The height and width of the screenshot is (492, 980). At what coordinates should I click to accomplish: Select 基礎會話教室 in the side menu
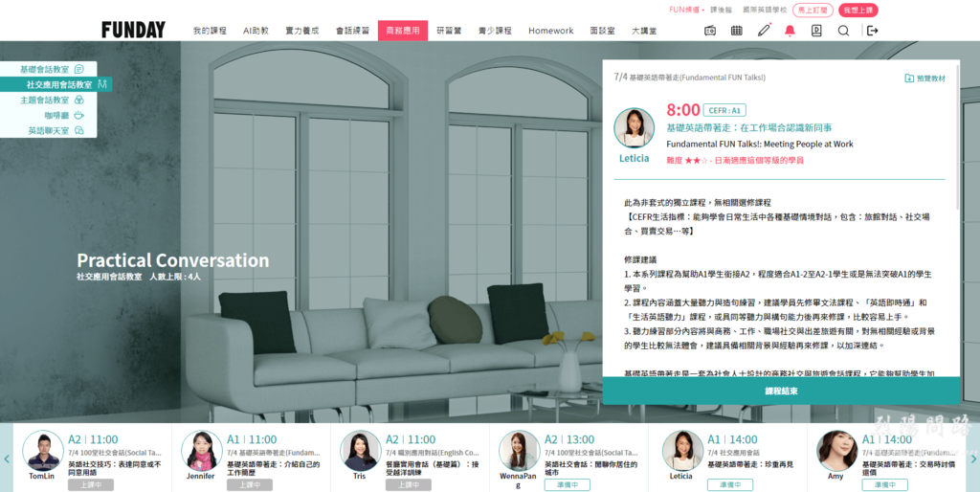click(50, 69)
